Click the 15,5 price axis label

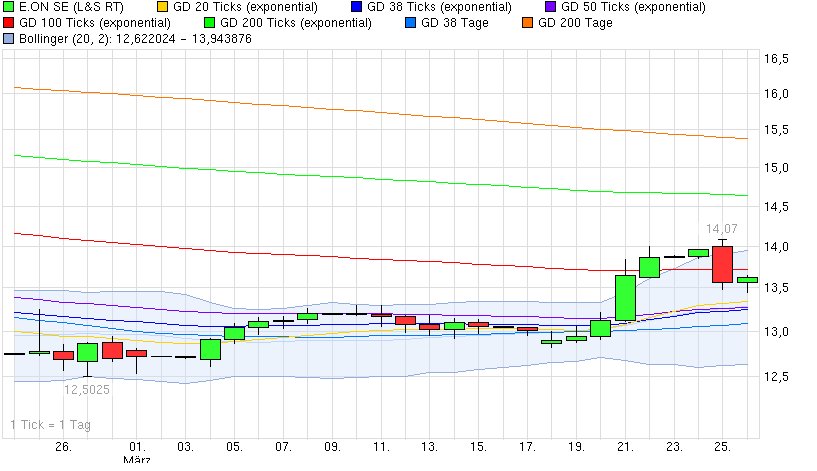click(x=776, y=130)
